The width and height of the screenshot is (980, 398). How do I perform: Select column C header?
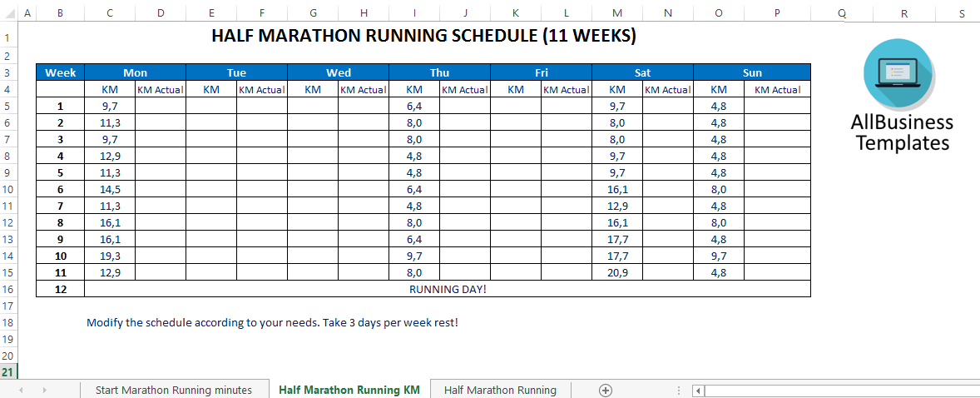click(x=110, y=14)
